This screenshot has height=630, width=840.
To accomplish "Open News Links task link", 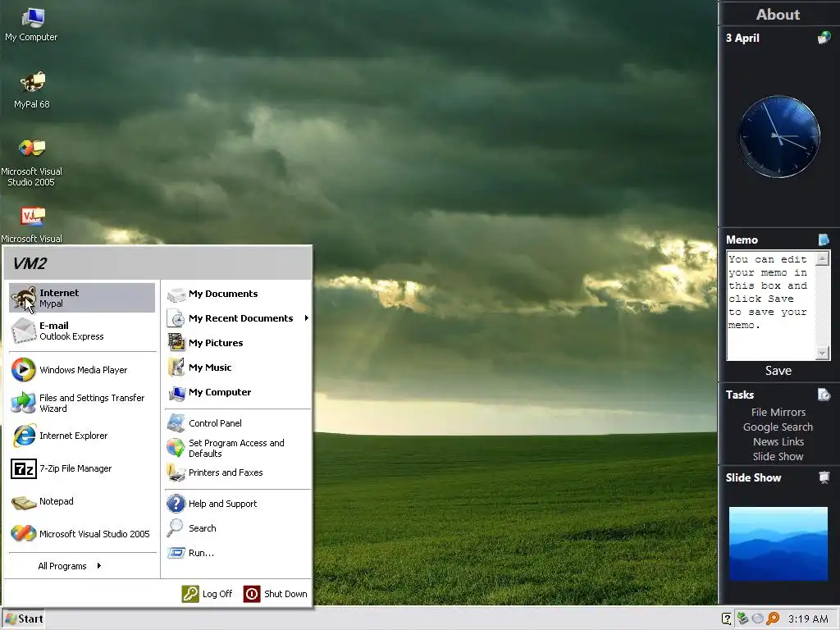I will 778,442.
